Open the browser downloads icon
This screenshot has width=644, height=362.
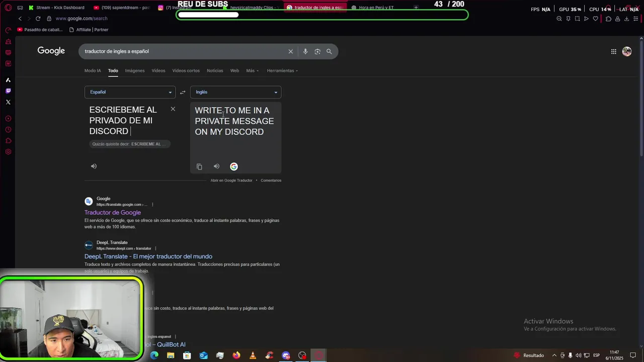click(626, 19)
